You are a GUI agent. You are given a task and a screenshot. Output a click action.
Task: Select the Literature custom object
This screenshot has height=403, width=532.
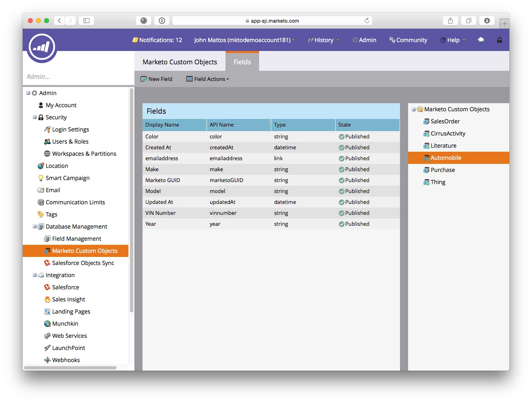(443, 146)
